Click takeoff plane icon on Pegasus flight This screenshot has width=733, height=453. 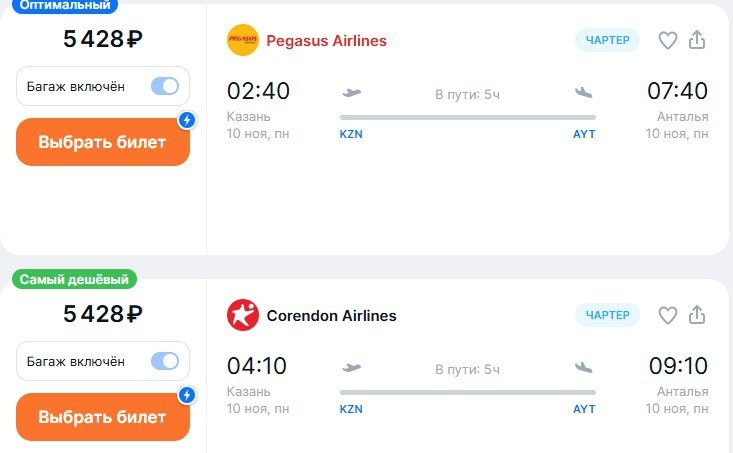(351, 93)
